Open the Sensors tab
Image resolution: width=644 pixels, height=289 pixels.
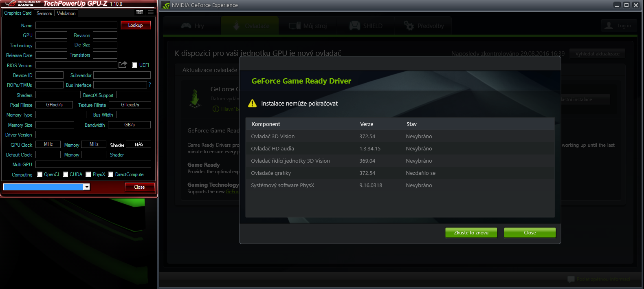(x=44, y=13)
